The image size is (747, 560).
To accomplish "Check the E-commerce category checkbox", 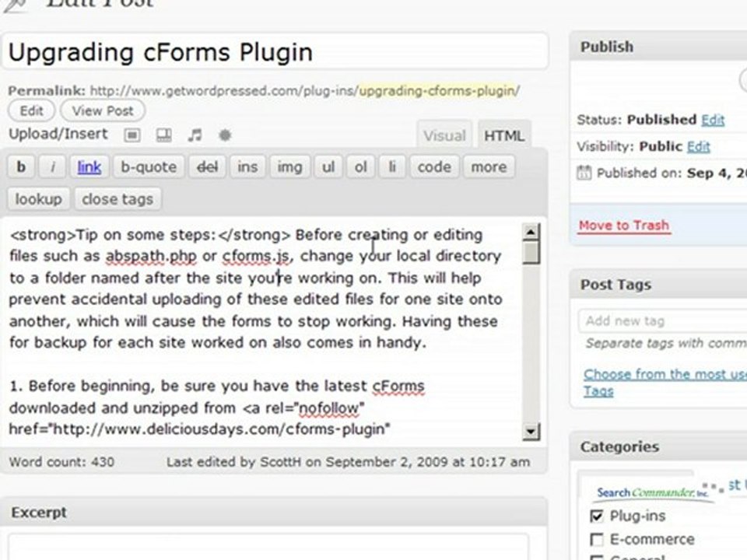I will (597, 540).
